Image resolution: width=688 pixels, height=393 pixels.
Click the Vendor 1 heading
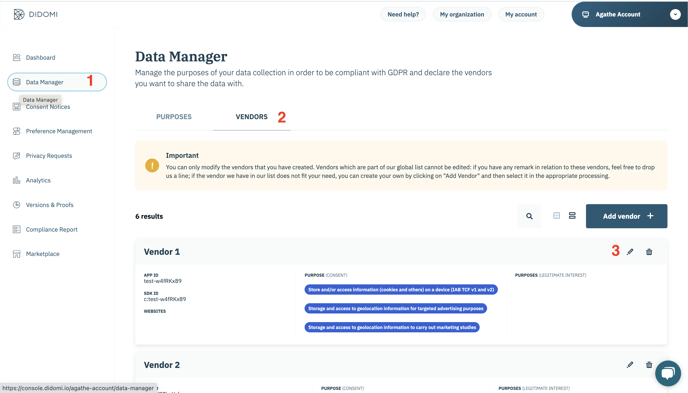pyautogui.click(x=162, y=252)
